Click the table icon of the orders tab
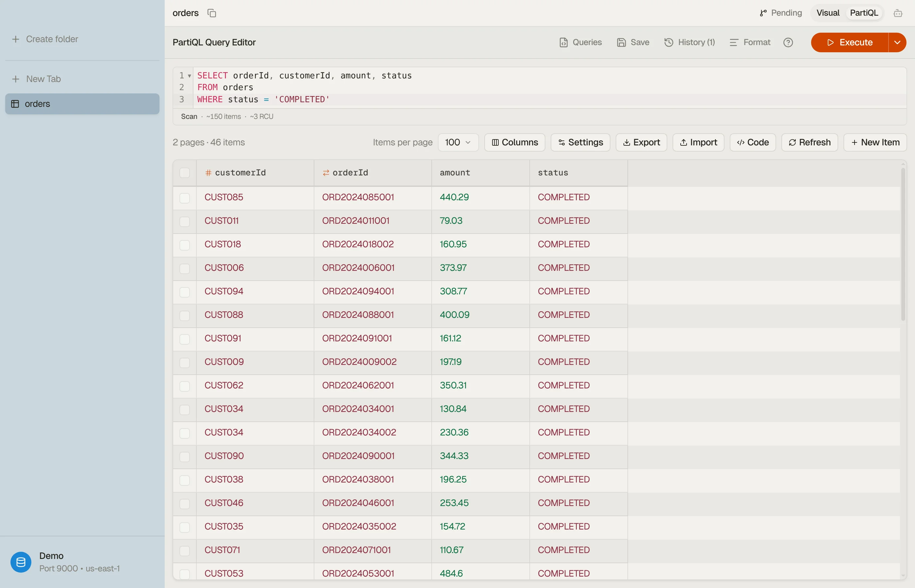This screenshot has width=915, height=588. [x=15, y=104]
